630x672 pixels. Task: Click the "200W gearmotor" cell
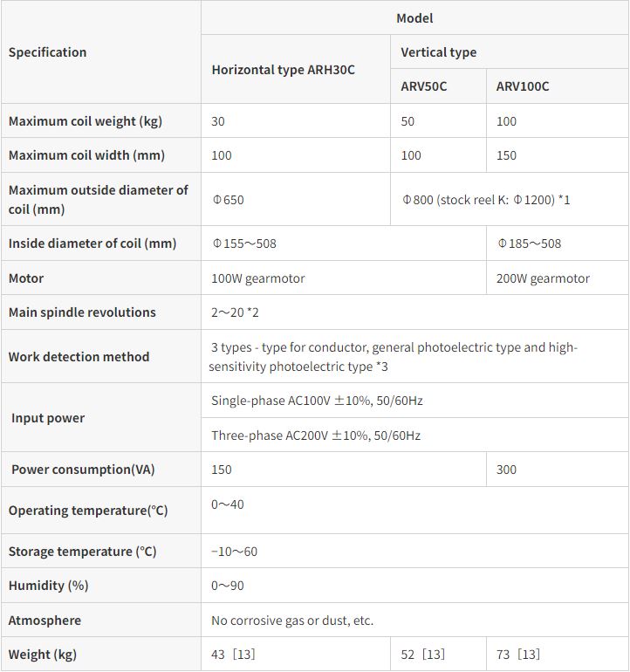pos(543,278)
